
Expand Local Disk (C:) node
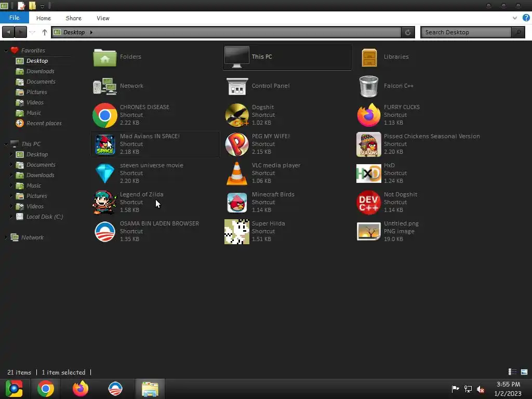tap(11, 217)
